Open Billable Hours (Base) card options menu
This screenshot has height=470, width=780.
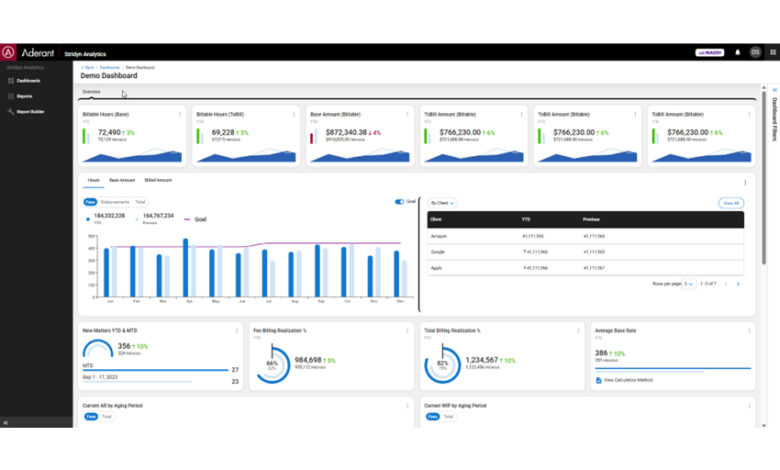tap(180, 114)
